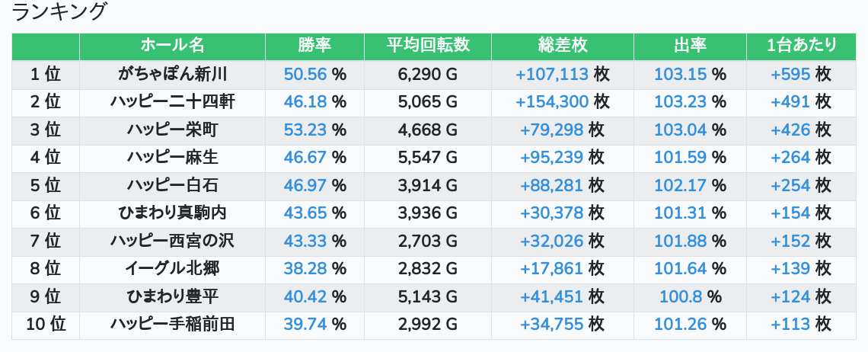Viewport: 868px width, 352px height.
Task: Select ひまわり真駒内 hall entry
Action: coord(172,213)
